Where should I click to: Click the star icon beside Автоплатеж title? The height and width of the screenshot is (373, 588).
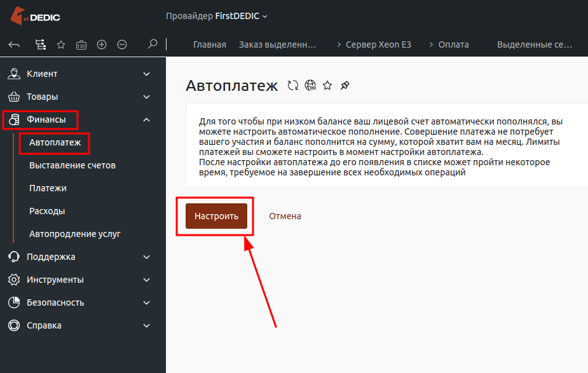[327, 86]
